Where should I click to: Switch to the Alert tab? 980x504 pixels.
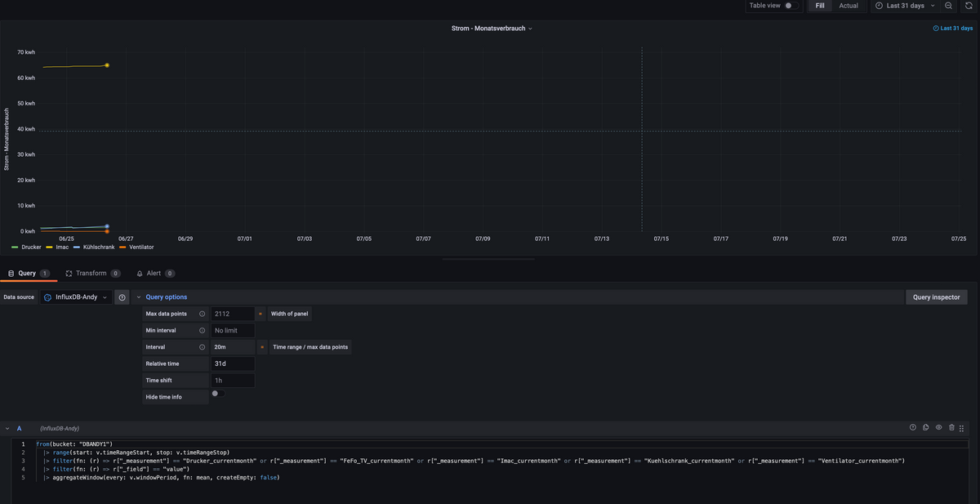click(154, 274)
